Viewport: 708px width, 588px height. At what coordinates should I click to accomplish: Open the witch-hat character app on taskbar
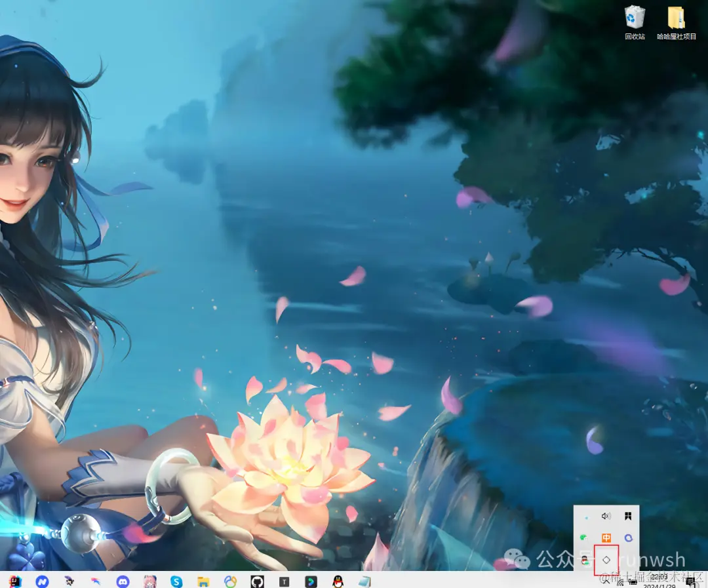[69, 581]
